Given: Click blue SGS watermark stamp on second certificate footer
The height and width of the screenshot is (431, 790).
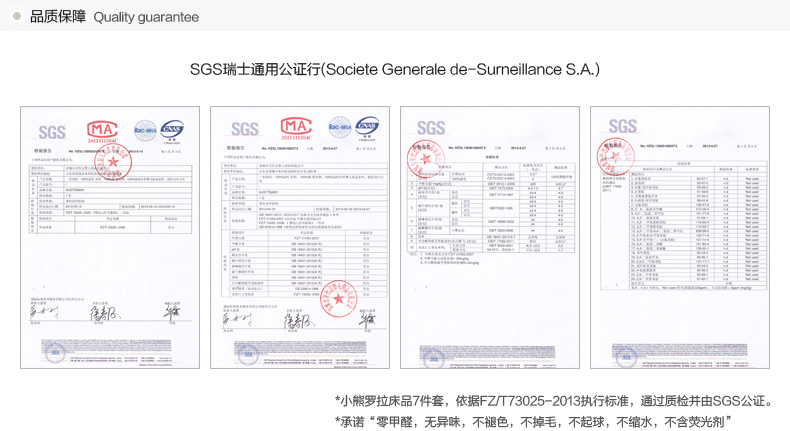Looking at the screenshot, I should 248,354.
